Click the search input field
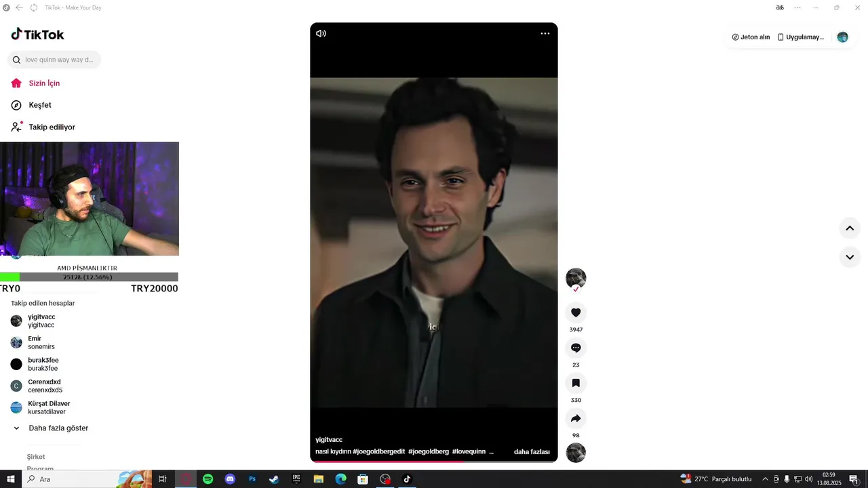Screen dimensions: 868x488 pyautogui.click(x=54, y=60)
